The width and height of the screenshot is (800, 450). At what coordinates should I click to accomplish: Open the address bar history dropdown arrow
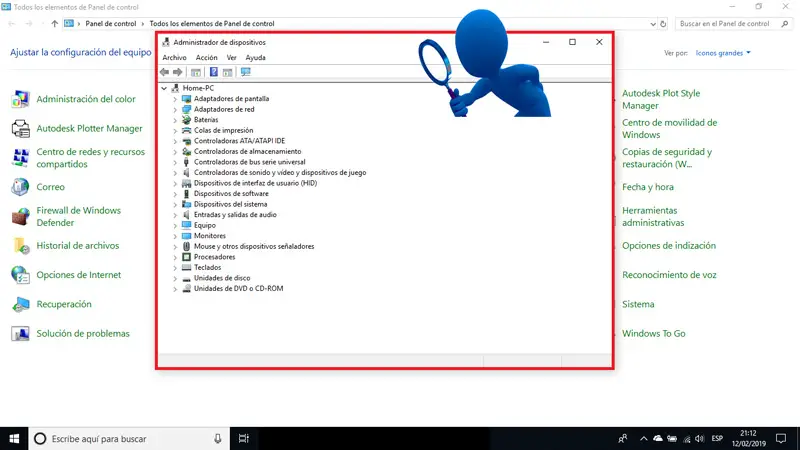coord(653,24)
